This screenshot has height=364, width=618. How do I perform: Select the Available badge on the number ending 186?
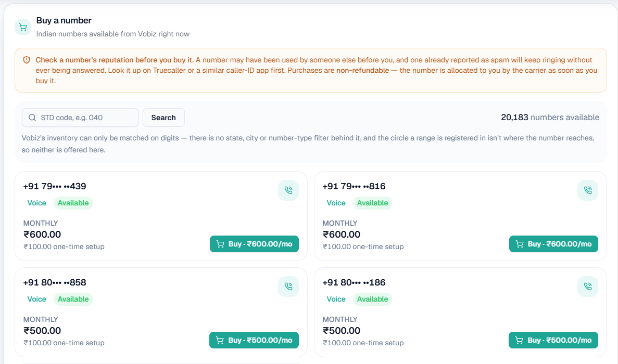372,299
